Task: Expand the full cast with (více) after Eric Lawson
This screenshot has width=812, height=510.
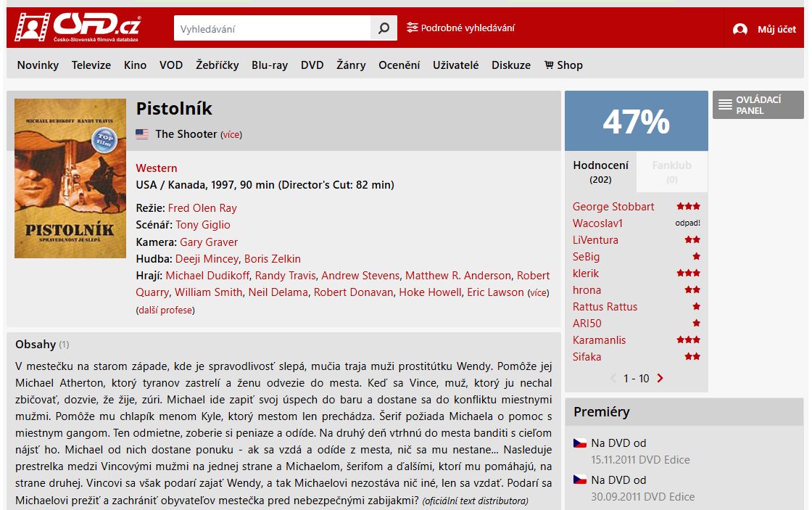Action: [538, 293]
